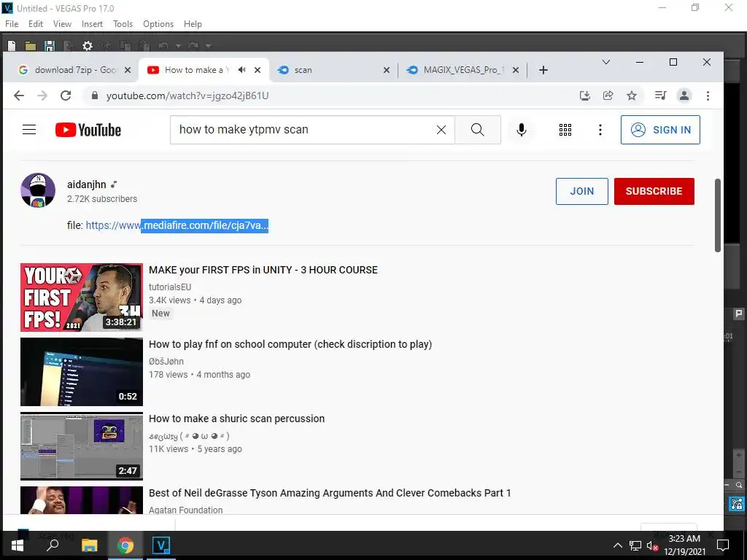The width and height of the screenshot is (747, 560).
Task: Open the VEGAS File menu
Action: coord(12,24)
